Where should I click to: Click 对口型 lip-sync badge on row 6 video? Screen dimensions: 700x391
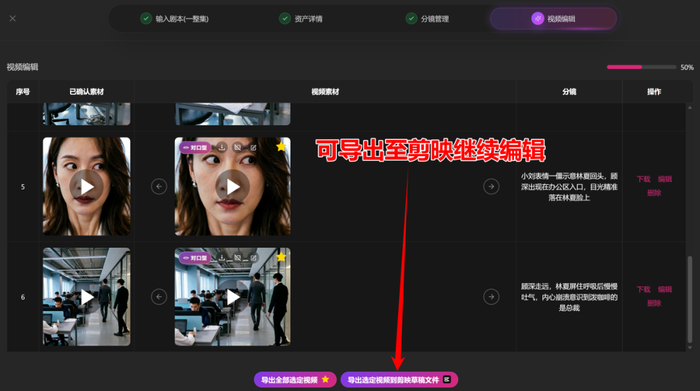click(x=195, y=258)
